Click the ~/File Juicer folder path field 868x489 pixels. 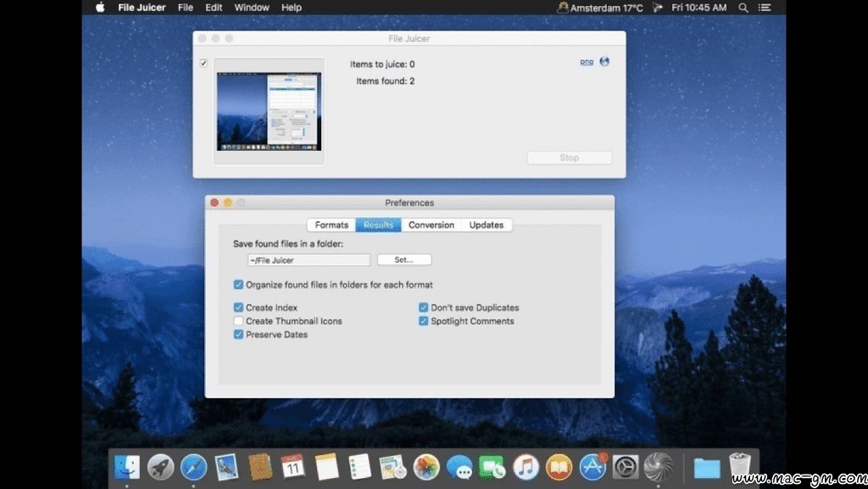(309, 260)
